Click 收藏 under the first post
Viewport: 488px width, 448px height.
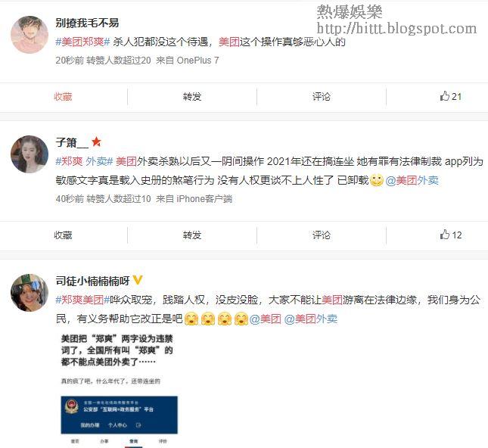point(63,97)
